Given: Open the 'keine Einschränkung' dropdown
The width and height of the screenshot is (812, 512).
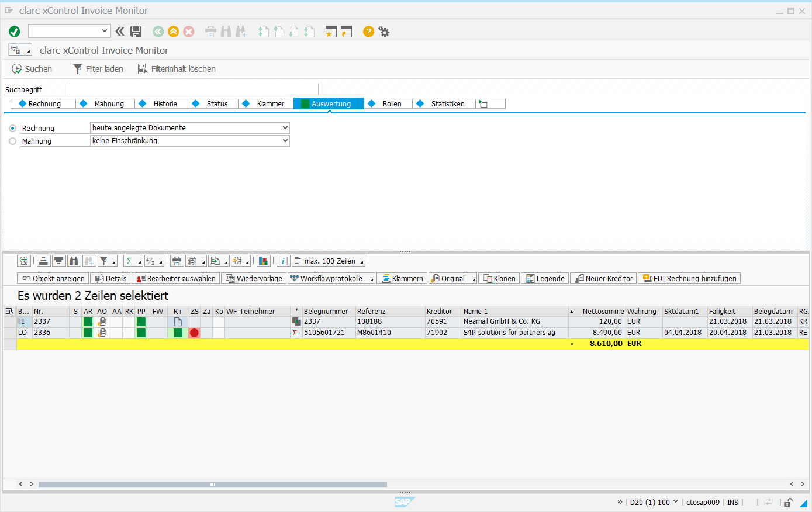Looking at the screenshot, I should point(285,140).
